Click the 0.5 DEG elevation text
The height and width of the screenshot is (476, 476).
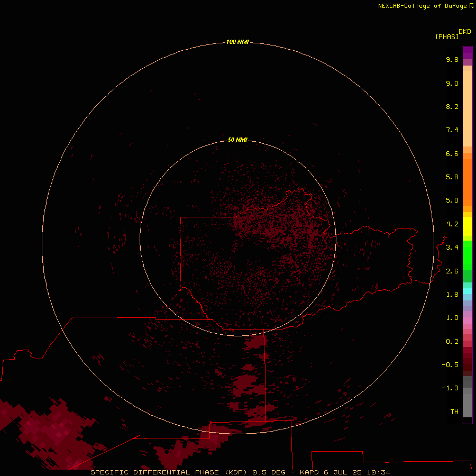click(x=269, y=472)
